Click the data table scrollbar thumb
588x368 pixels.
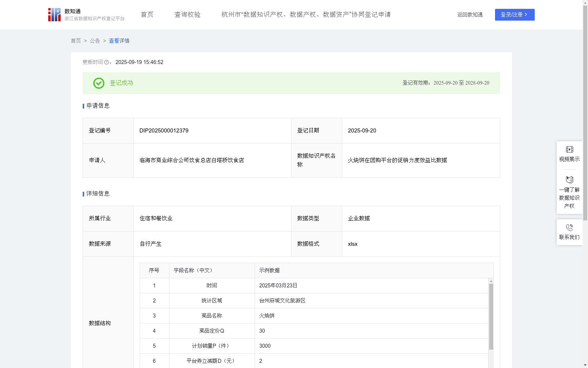click(491, 316)
